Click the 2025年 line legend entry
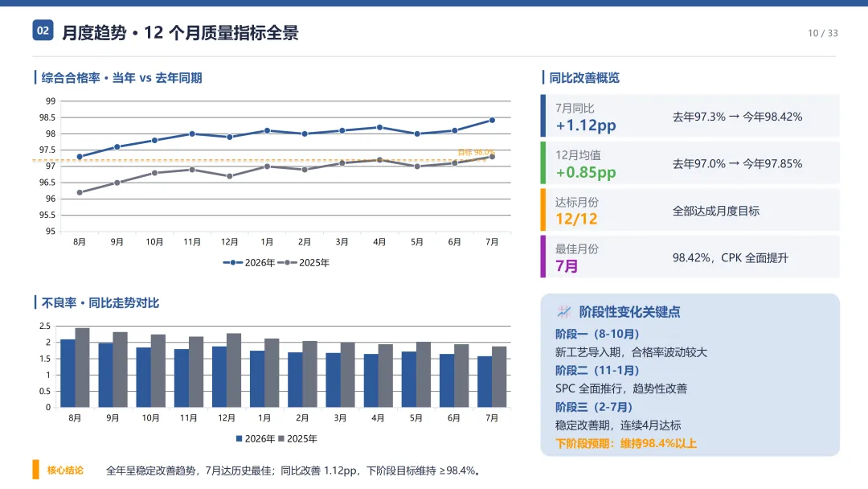Screen dimensions: 868x489 point(303,262)
